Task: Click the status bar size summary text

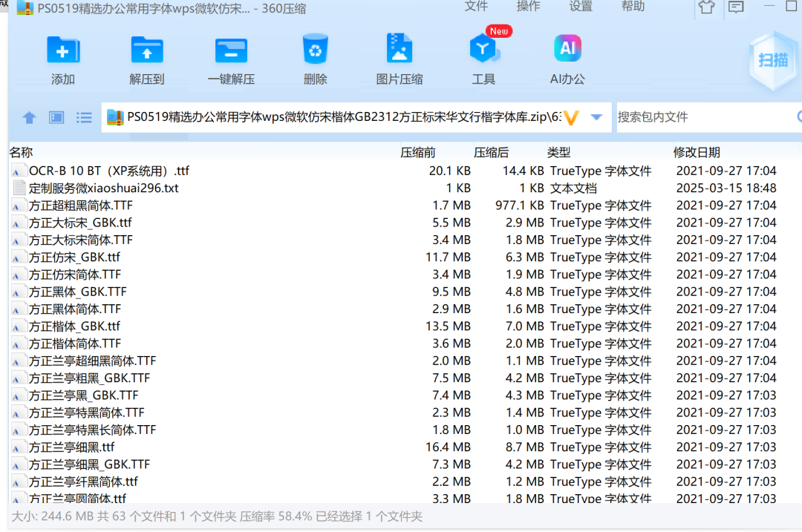Action: click(217, 516)
